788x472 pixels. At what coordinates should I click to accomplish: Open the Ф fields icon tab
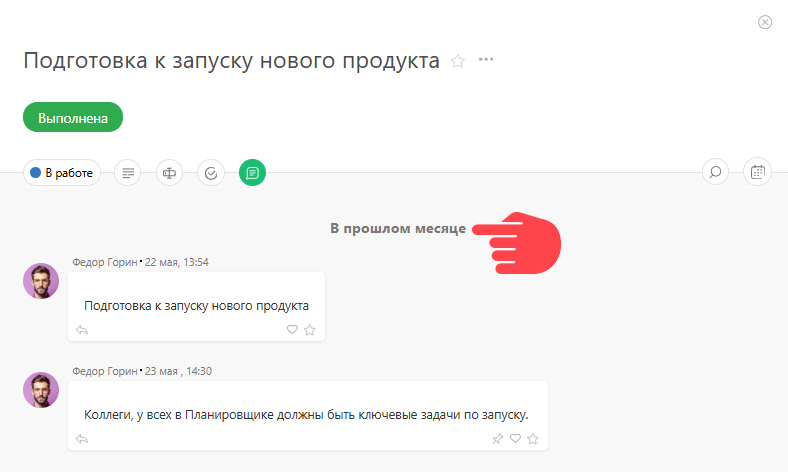coord(169,173)
